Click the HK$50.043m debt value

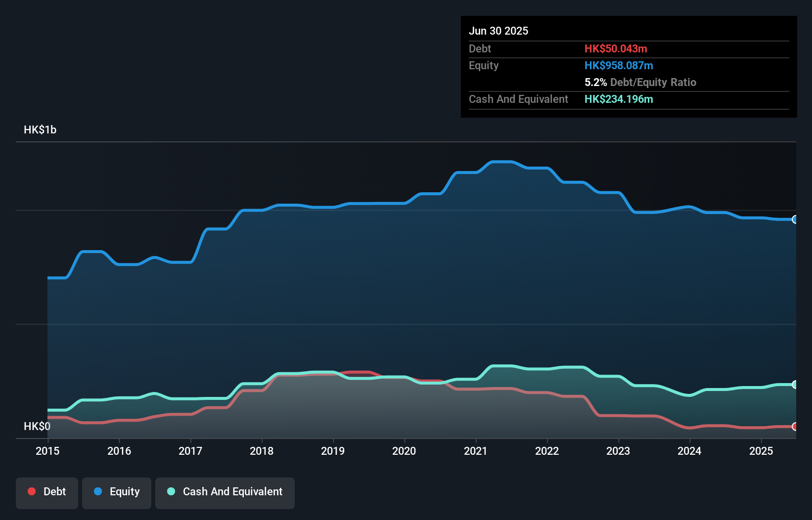click(x=616, y=48)
